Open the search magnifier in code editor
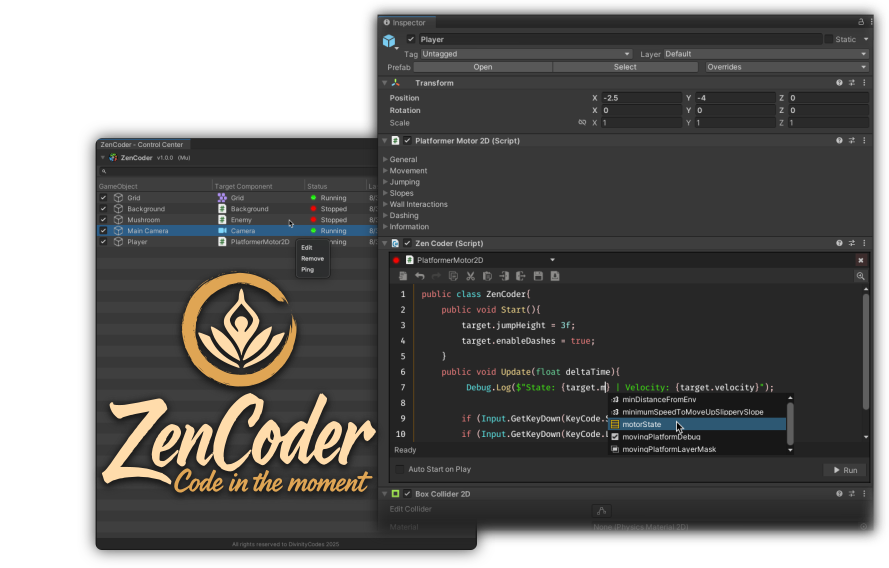 [860, 276]
